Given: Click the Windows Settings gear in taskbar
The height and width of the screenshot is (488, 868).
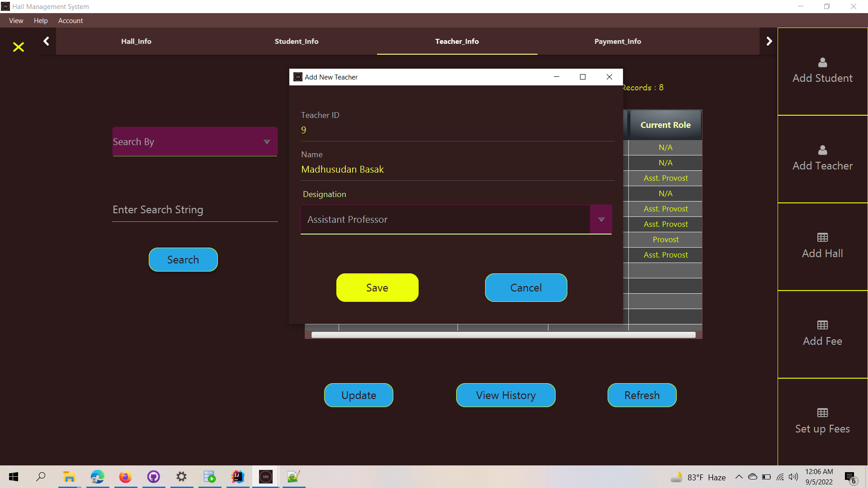Looking at the screenshot, I should pyautogui.click(x=181, y=477).
